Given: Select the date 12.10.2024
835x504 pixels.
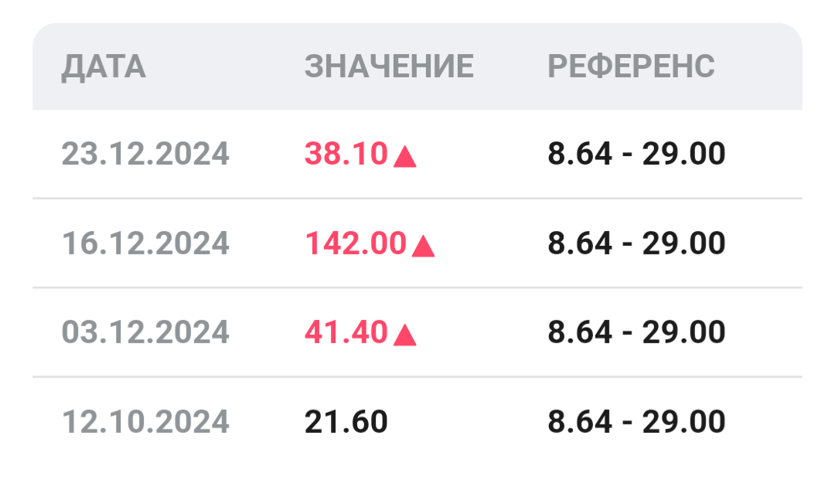Looking at the screenshot, I should 145,422.
